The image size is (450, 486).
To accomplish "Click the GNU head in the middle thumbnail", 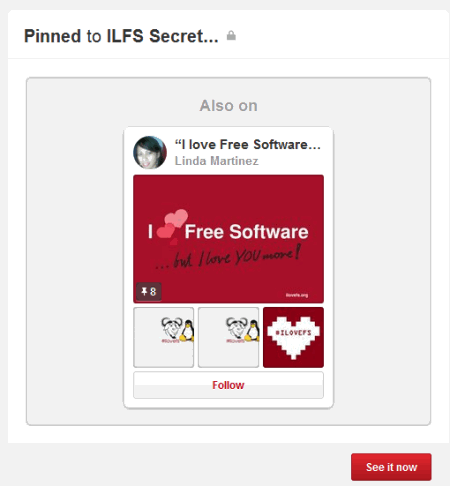I will click(236, 328).
